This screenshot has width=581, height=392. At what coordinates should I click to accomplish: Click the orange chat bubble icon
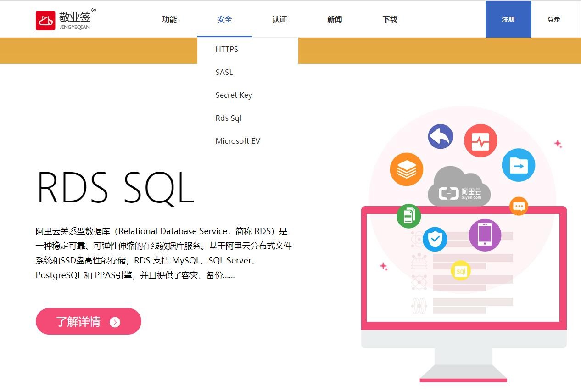tap(519, 206)
